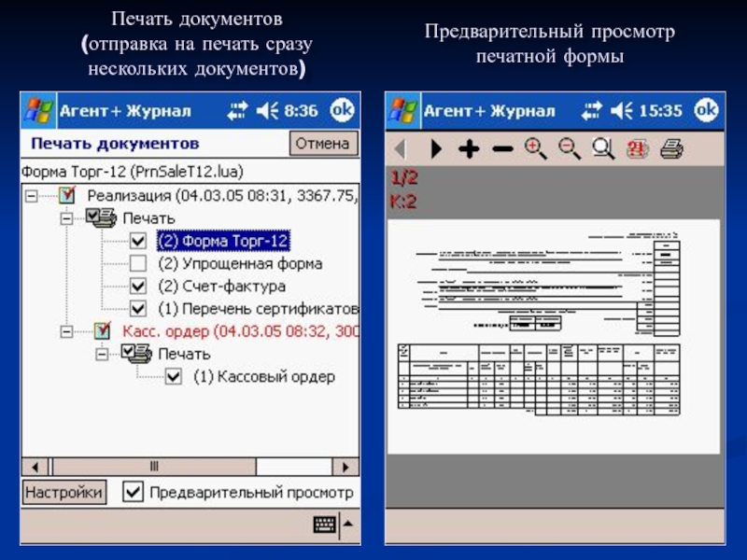Click connectivity arrows icon in left window
Viewport: 747px width, 560px height.
pyautogui.click(x=237, y=111)
